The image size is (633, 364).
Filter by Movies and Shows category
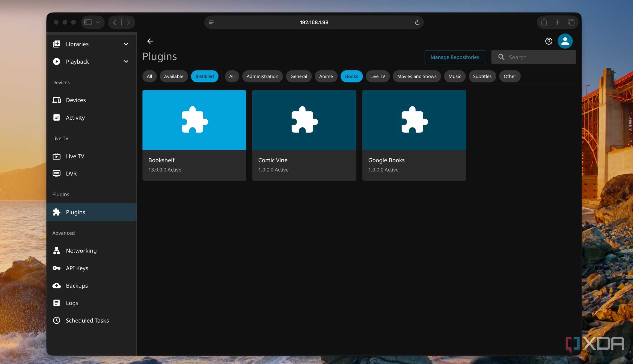coord(417,76)
